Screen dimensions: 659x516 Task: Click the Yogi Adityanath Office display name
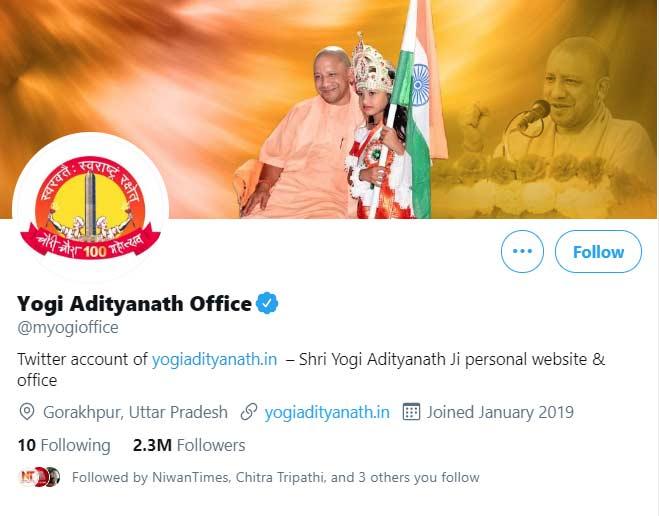coord(134,303)
